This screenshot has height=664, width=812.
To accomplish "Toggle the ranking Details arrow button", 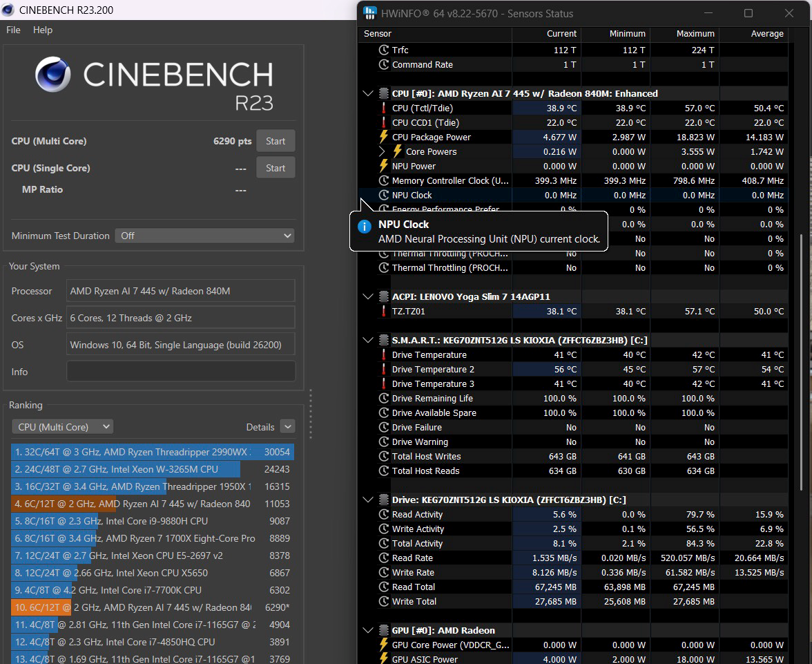I will [287, 426].
